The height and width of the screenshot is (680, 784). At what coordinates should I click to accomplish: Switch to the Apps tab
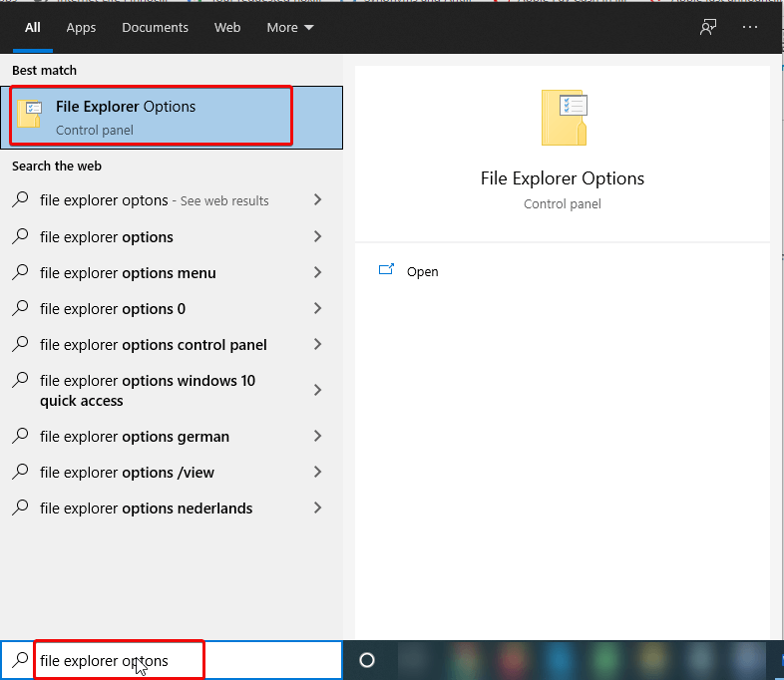[x=81, y=28]
